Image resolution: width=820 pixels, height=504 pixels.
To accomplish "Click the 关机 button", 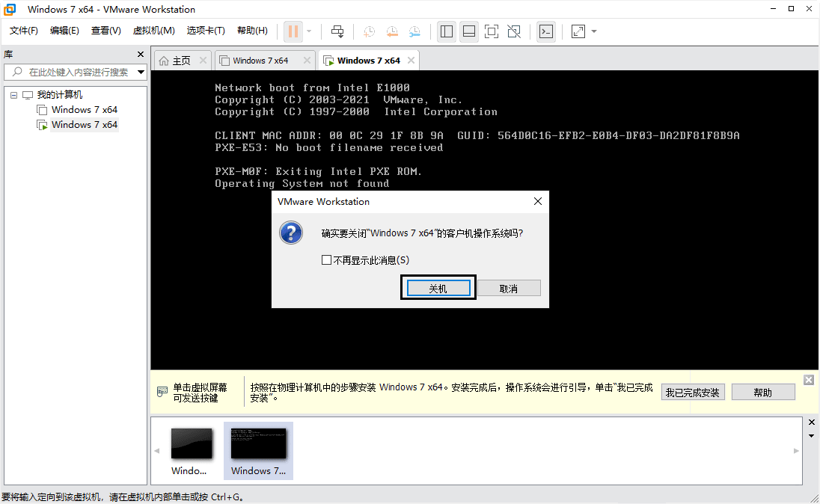I will [438, 289].
